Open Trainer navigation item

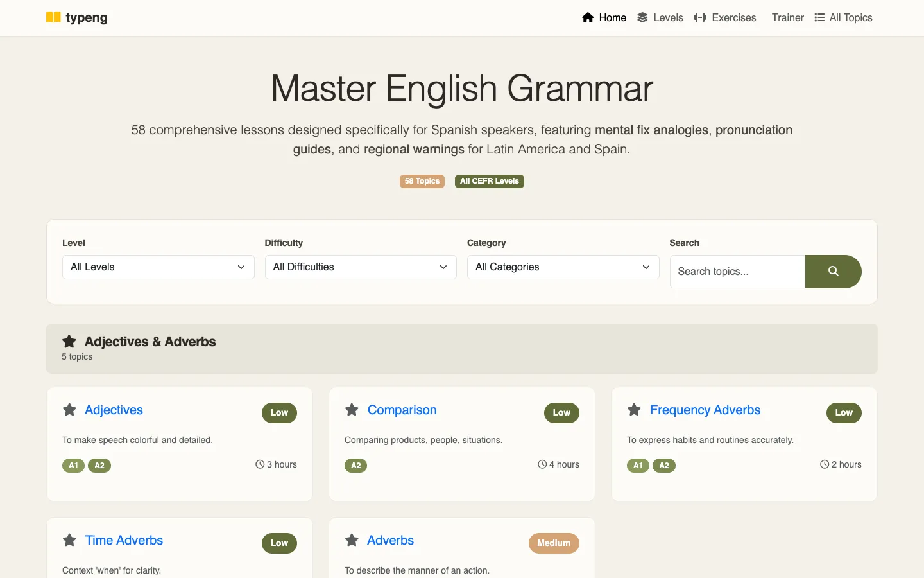pyautogui.click(x=788, y=17)
